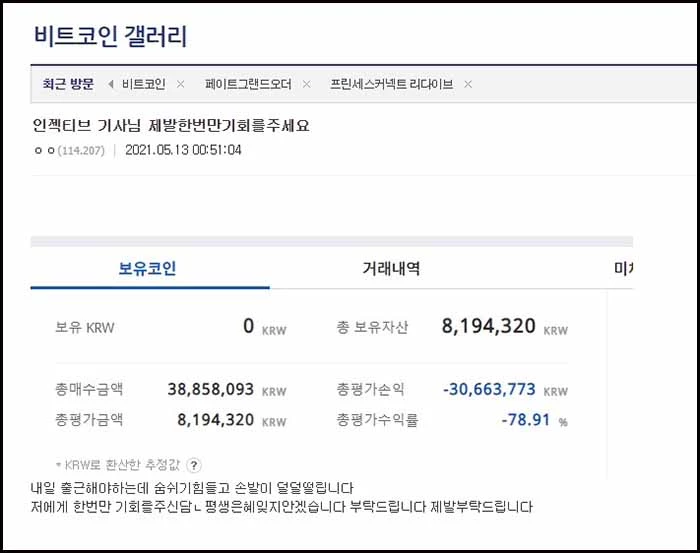
Task: Click the 총평가손익 label
Action: click(x=371, y=390)
